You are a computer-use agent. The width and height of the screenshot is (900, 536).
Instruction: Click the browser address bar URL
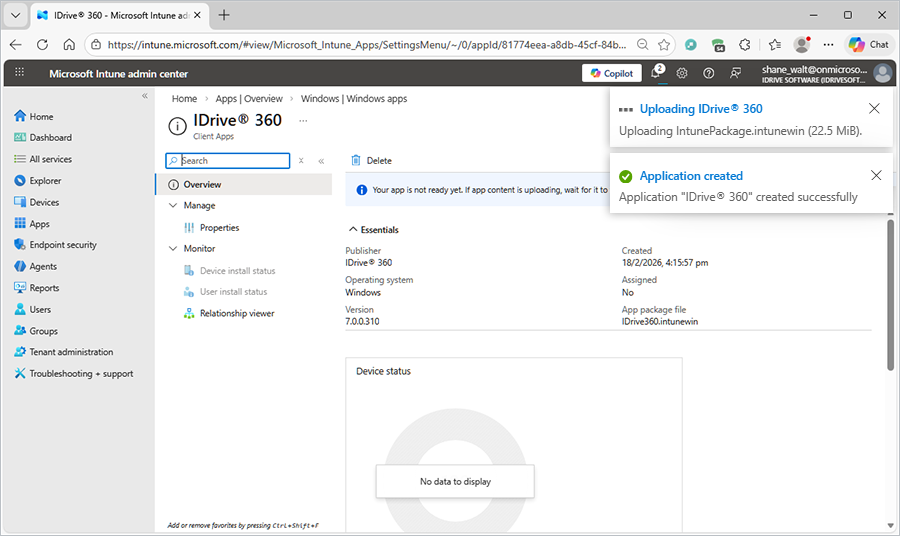pos(366,45)
